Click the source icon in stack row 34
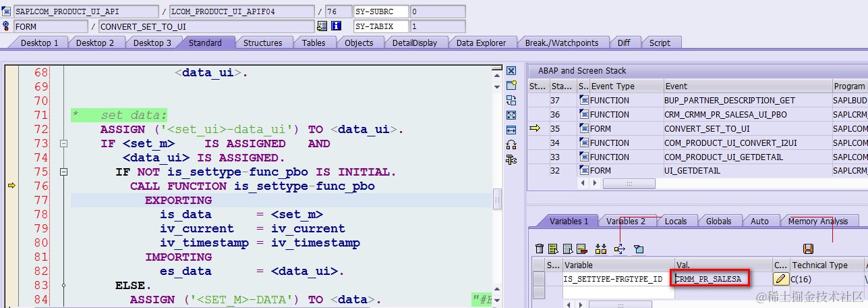 tap(583, 143)
